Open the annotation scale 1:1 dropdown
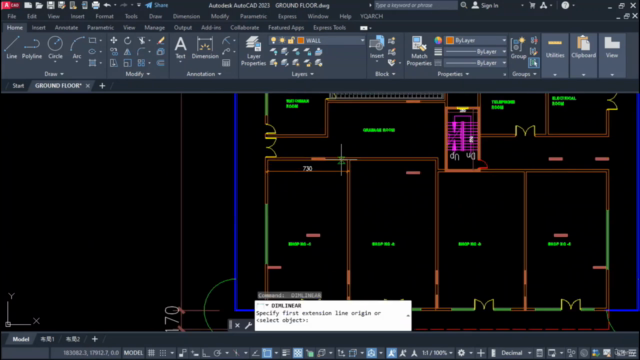The image size is (640, 360). (437, 353)
